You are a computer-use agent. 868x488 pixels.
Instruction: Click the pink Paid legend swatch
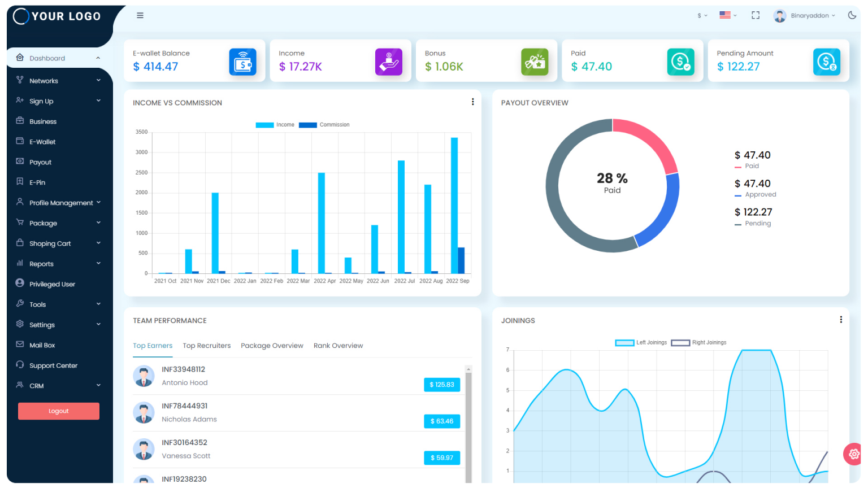(739, 166)
